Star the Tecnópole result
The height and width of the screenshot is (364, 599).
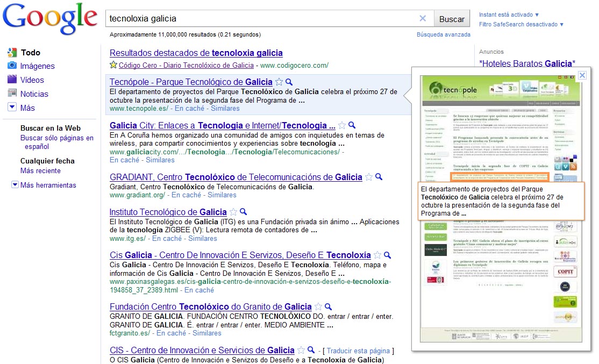279,82
